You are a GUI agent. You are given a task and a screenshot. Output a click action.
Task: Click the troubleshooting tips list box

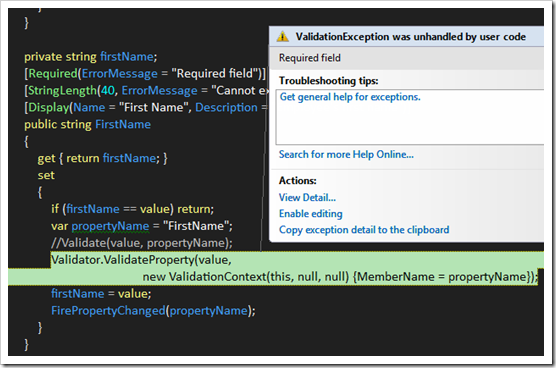tap(410, 117)
